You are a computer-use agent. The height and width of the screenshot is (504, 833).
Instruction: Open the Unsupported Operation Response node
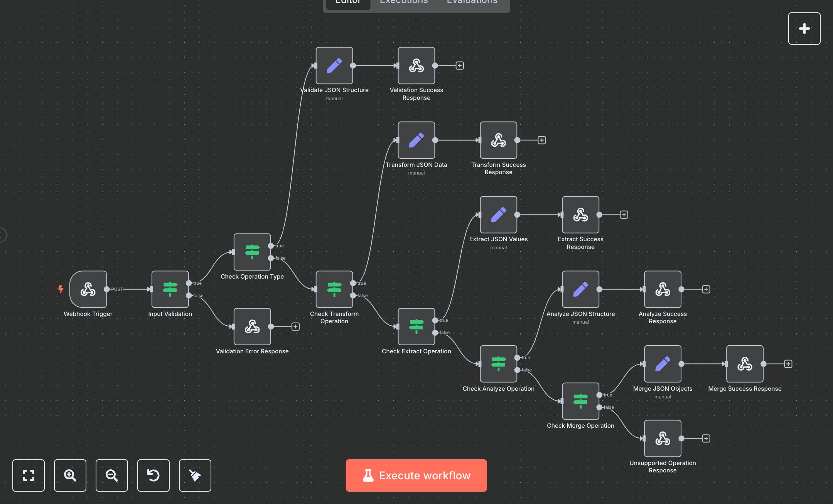pyautogui.click(x=662, y=438)
